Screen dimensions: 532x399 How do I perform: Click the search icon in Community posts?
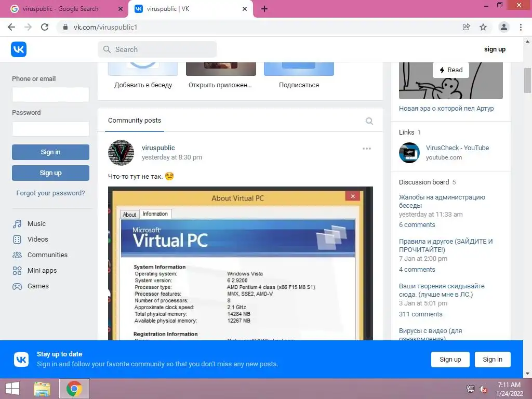369,121
